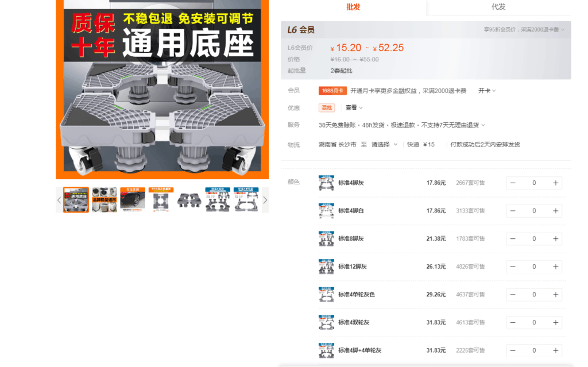The image size is (588, 367).
Task: Select the fifth gray base thumbnail
Action: coord(189,200)
